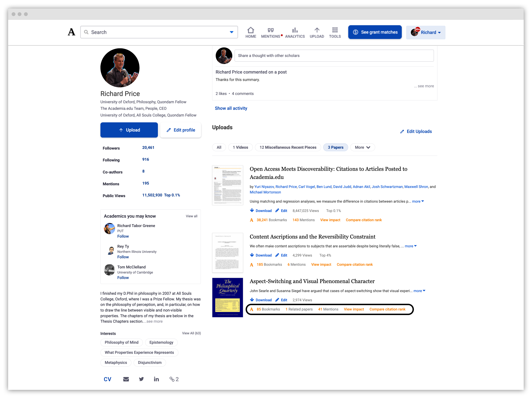The width and height of the screenshot is (532, 398).
Task: Select the 3 Papers filter tab
Action: [x=335, y=147]
